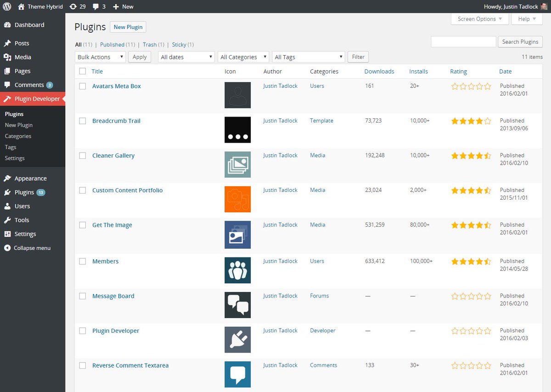Click the Posts pushpin icon in sidebar
Image resolution: width=551 pixels, height=392 pixels.
click(7, 43)
